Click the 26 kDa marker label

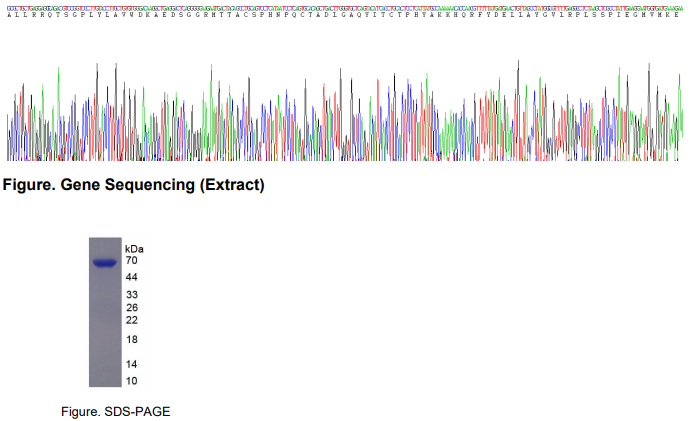[131, 308]
